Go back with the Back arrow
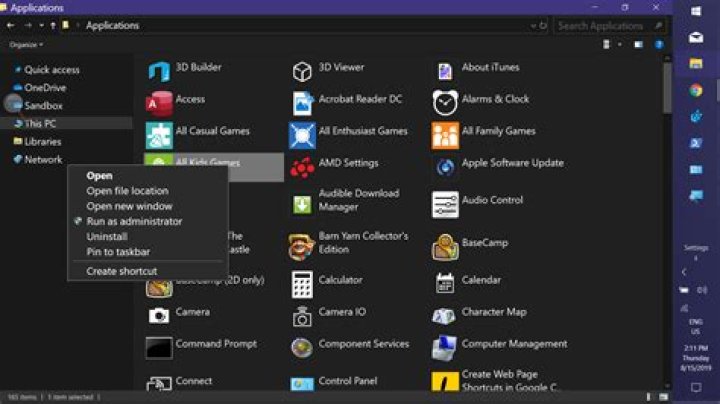Viewport: 720px width, 404px height. [11, 25]
